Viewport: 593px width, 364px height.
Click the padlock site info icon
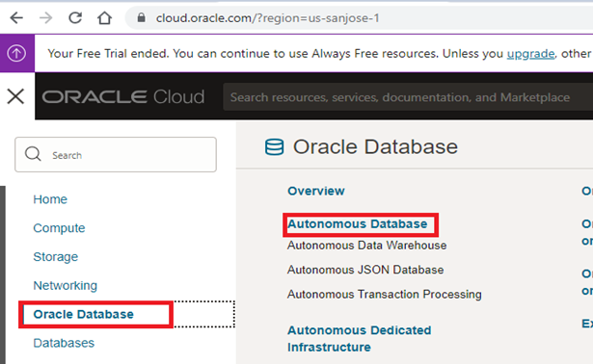point(141,17)
